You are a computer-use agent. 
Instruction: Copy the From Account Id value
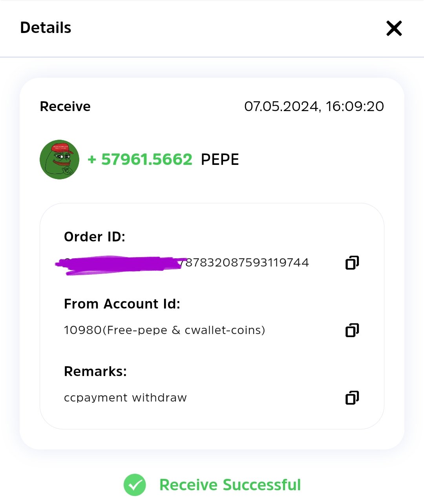pos(352,330)
